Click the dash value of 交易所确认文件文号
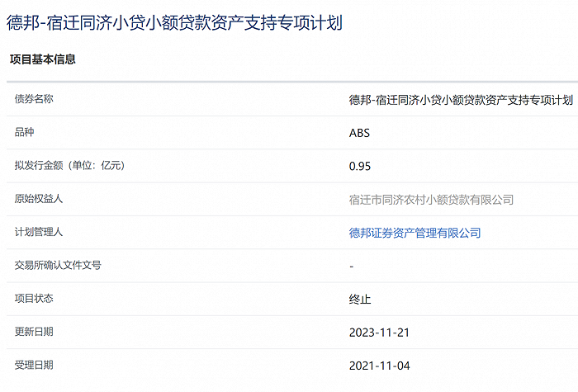The width and height of the screenshot is (578, 392). (x=352, y=266)
